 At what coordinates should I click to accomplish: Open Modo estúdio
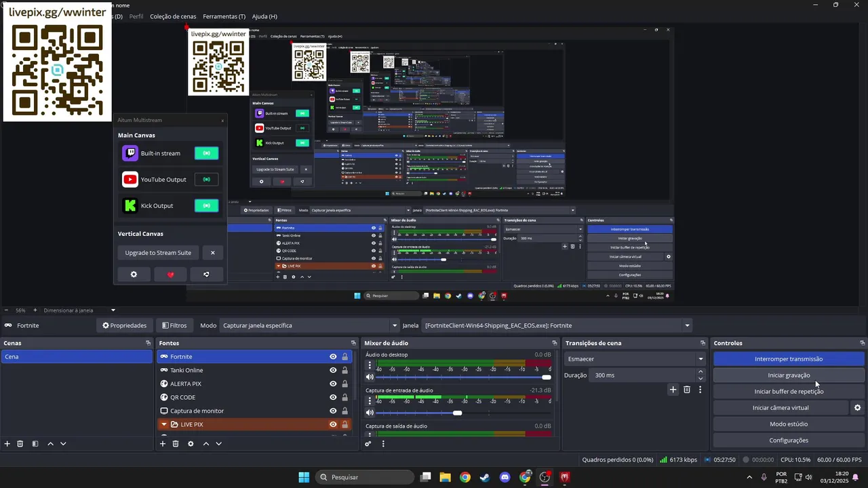pos(789,424)
